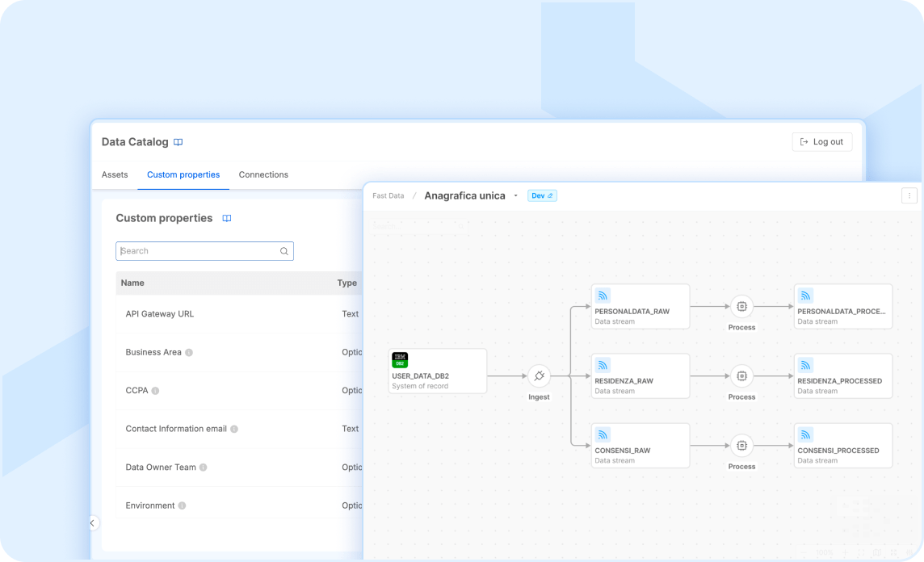Click the RESIDENZA_PROCESSED node label
This screenshot has width=924, height=562.
[x=840, y=381]
